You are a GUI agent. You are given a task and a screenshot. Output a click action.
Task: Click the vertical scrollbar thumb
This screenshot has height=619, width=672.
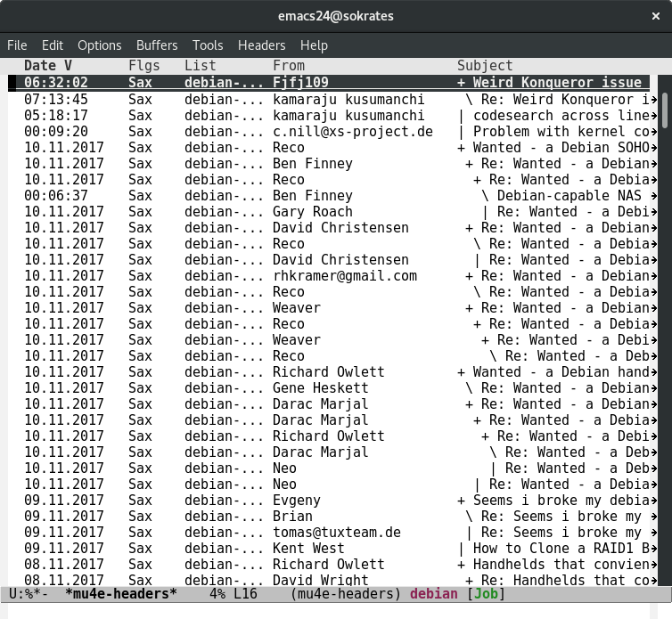tap(665, 110)
